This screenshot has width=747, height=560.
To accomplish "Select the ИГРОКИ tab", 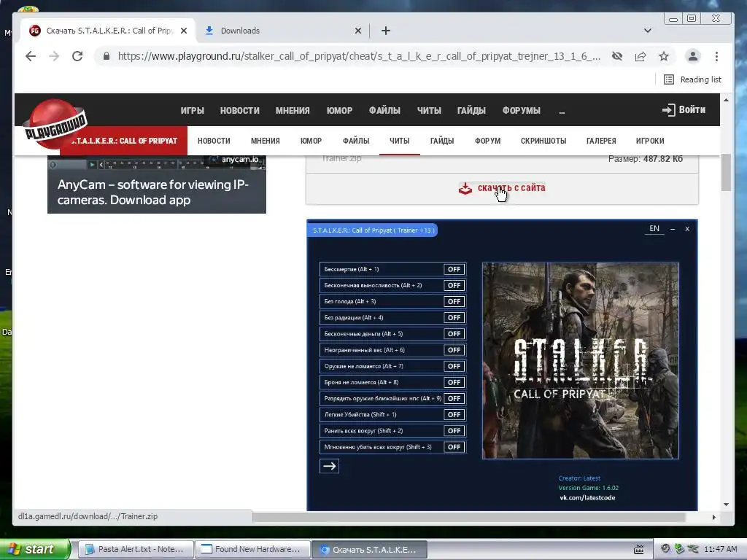I will pyautogui.click(x=650, y=141).
